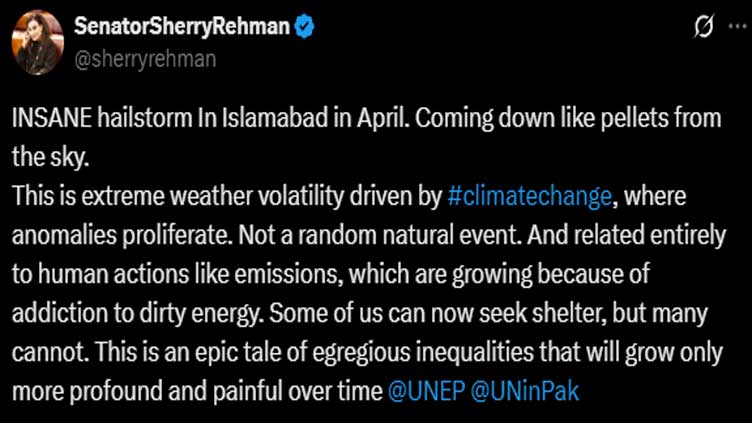
Task: Click the phrase 'anomalies proliferate'
Action: coord(120,235)
